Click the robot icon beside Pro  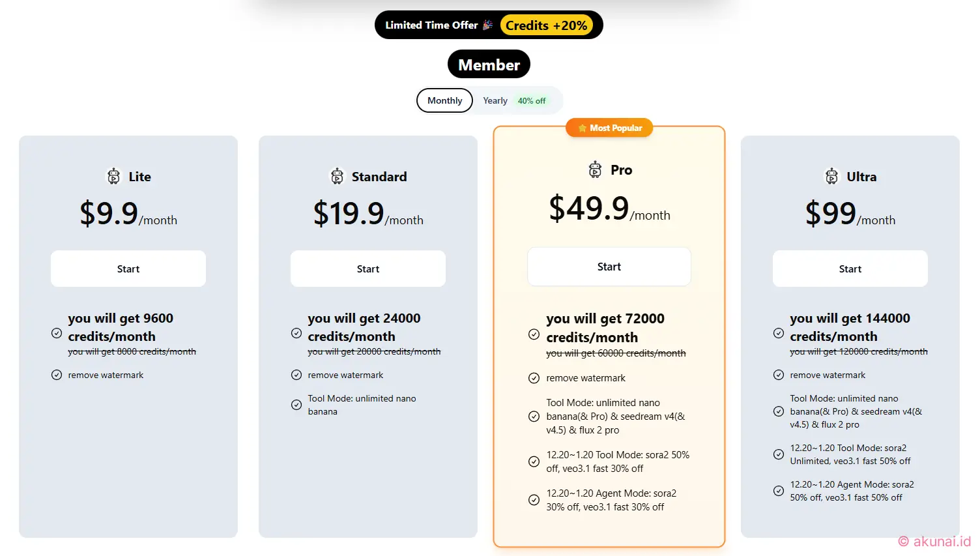(x=595, y=169)
